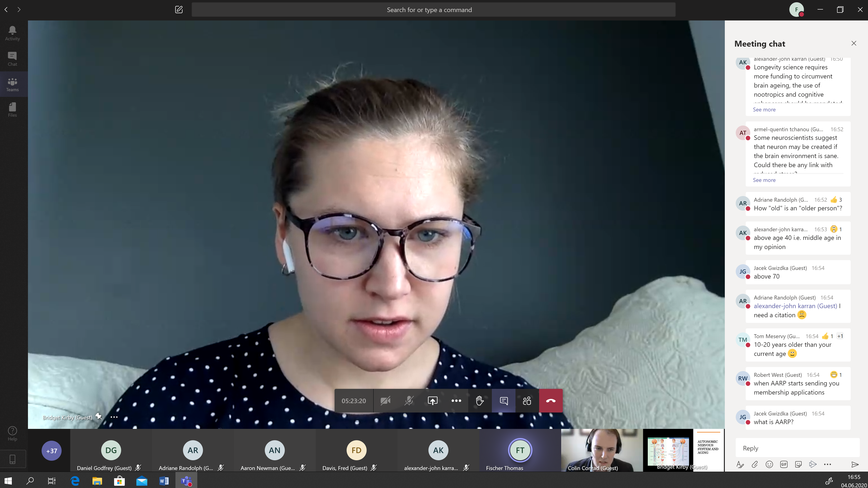The height and width of the screenshot is (488, 868).
Task: Attach a file with the paperclip icon
Action: point(755,464)
